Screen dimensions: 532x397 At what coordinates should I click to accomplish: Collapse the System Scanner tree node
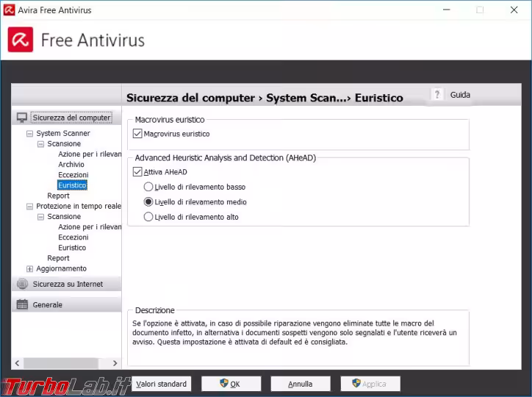[x=30, y=134]
